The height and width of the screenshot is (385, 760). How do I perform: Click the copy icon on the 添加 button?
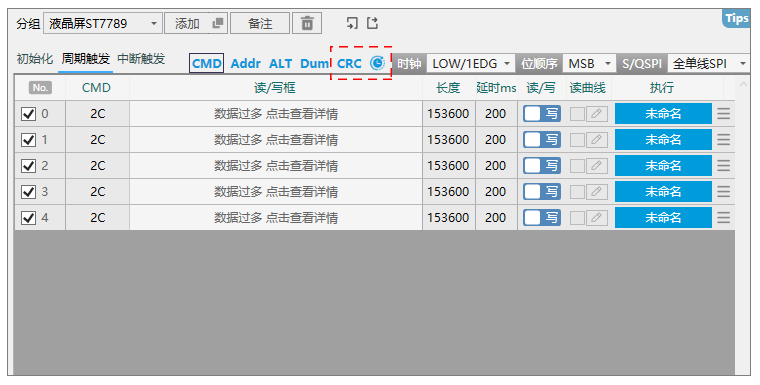[218, 23]
